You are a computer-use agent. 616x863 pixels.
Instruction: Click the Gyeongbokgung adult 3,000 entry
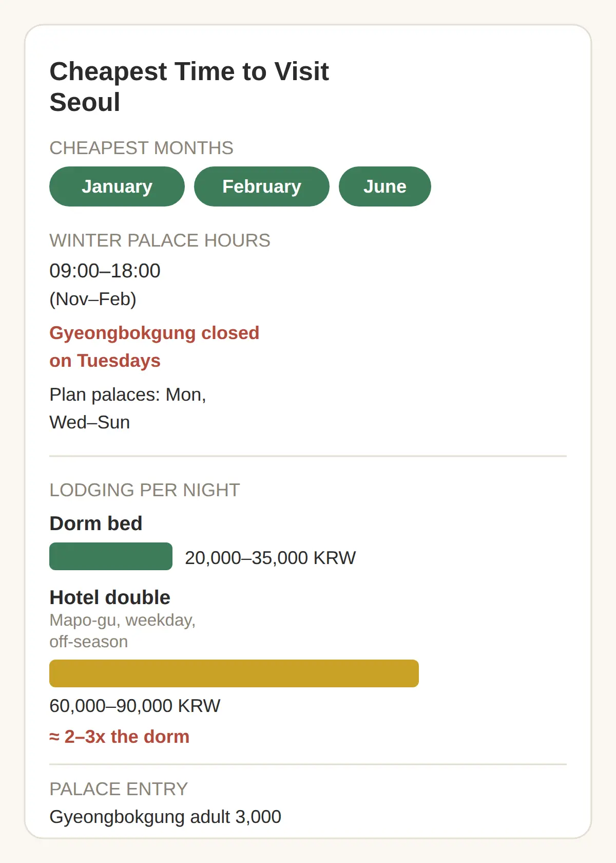[x=165, y=817]
